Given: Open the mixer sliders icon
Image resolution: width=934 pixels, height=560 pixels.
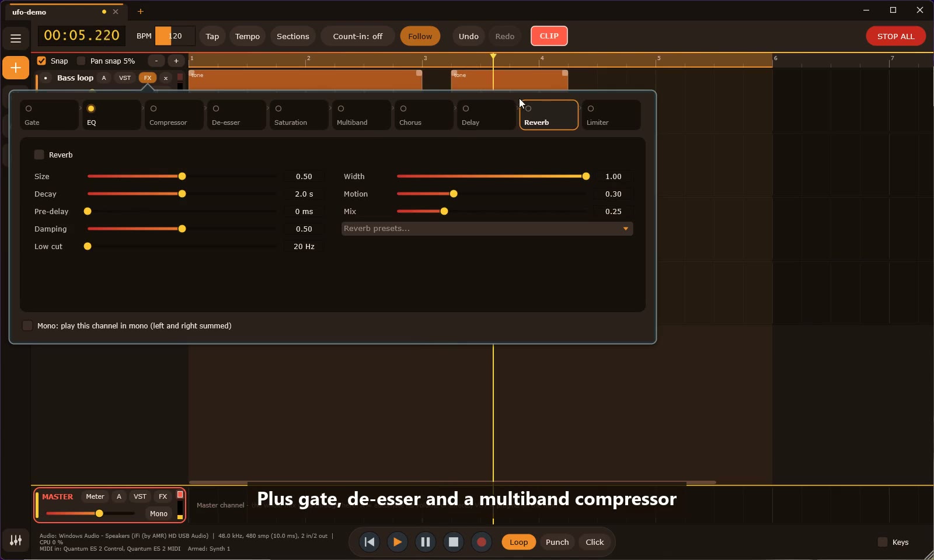Looking at the screenshot, I should point(16,540).
